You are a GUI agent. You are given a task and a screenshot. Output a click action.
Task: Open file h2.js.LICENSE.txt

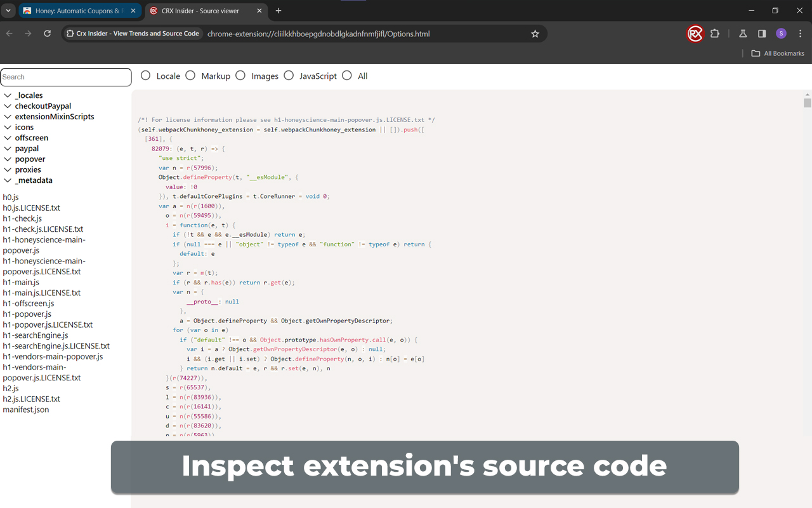(32, 399)
